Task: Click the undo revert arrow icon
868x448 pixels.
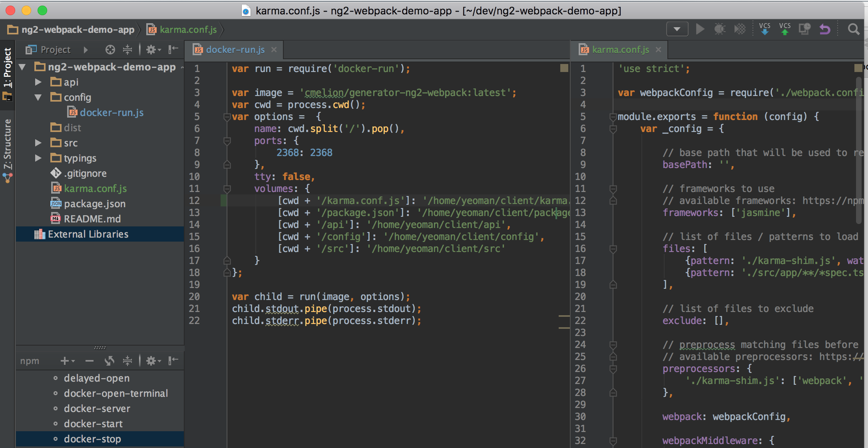Action: (825, 29)
